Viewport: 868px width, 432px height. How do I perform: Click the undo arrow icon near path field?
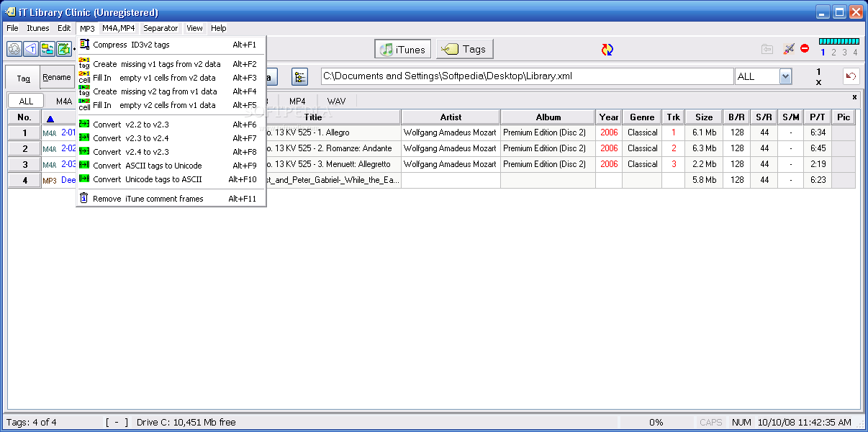[851, 76]
